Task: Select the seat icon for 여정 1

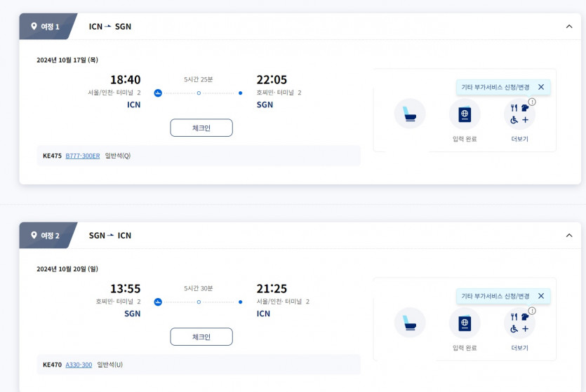Action: coord(410,114)
